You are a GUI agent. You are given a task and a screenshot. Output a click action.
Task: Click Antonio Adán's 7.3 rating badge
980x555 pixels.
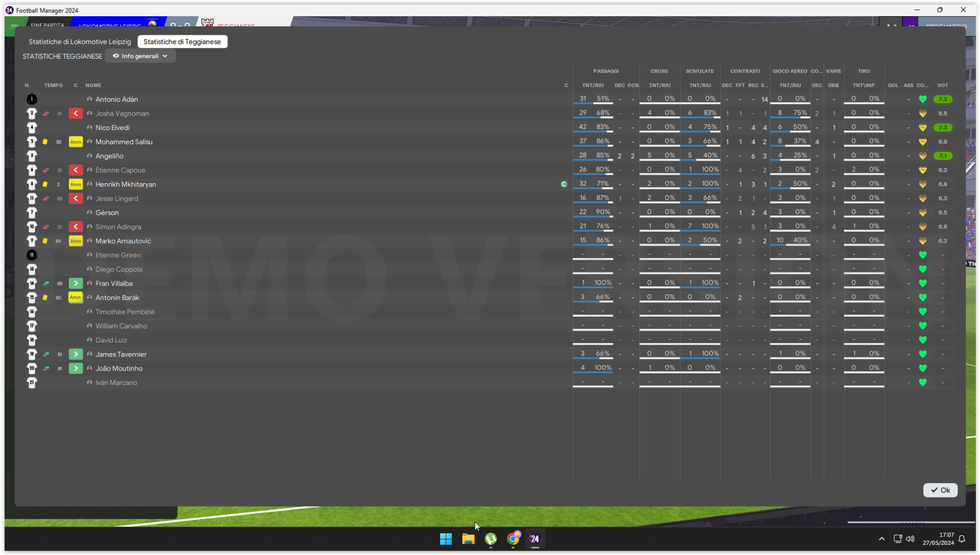tap(942, 100)
